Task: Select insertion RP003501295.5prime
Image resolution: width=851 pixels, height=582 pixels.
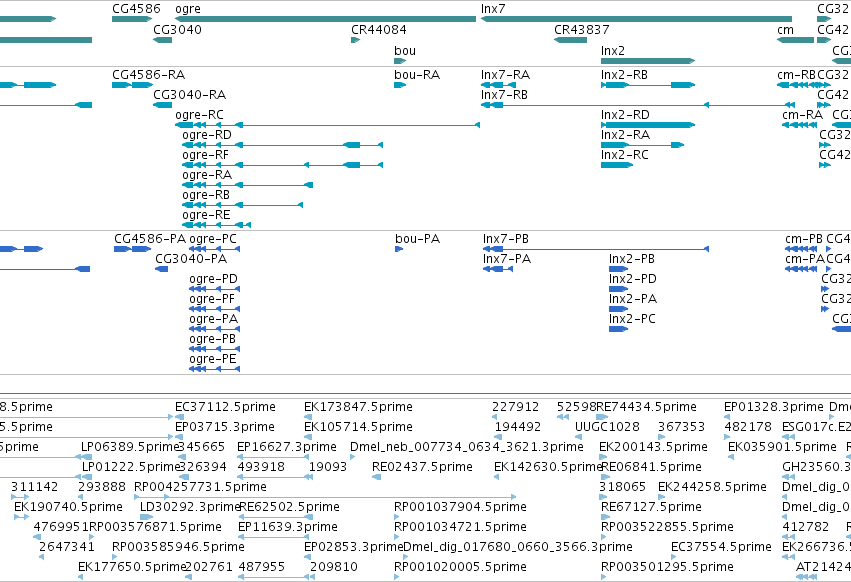Action: (604, 577)
